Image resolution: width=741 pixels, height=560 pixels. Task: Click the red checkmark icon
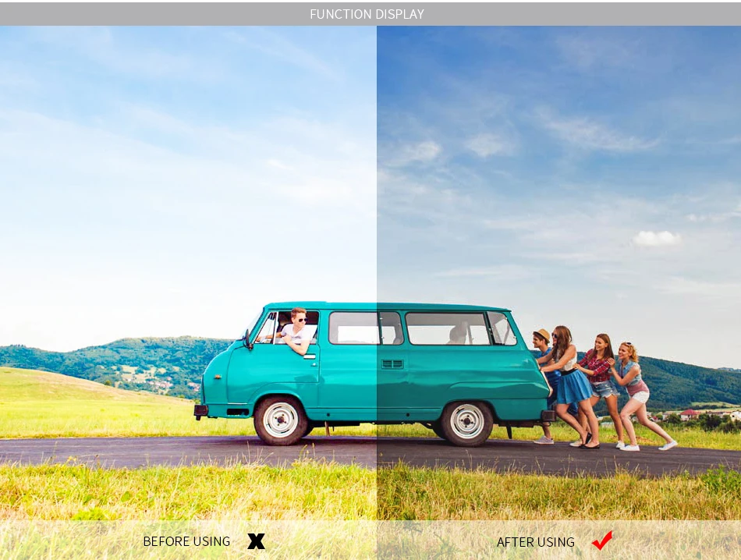(602, 541)
